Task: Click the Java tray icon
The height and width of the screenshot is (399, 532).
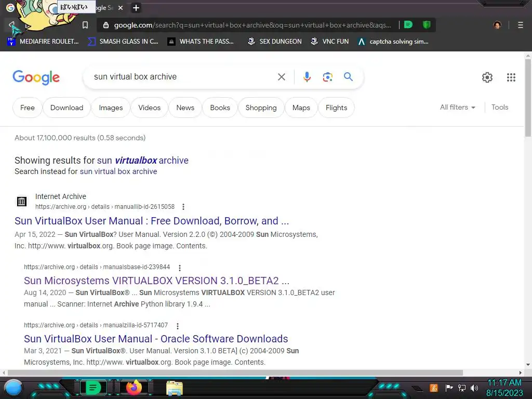Action: [434, 388]
